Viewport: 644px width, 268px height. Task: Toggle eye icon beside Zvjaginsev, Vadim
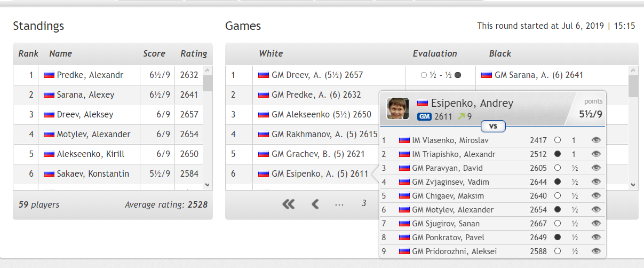(x=597, y=182)
